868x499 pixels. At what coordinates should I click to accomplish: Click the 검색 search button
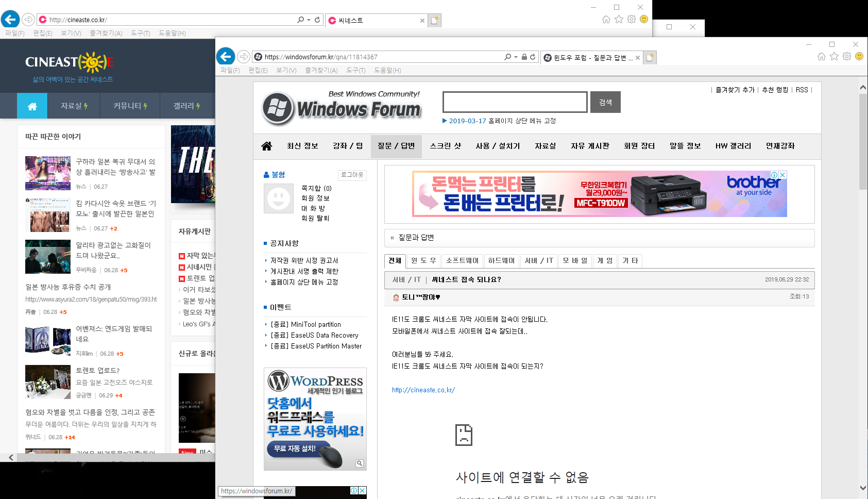[605, 102]
